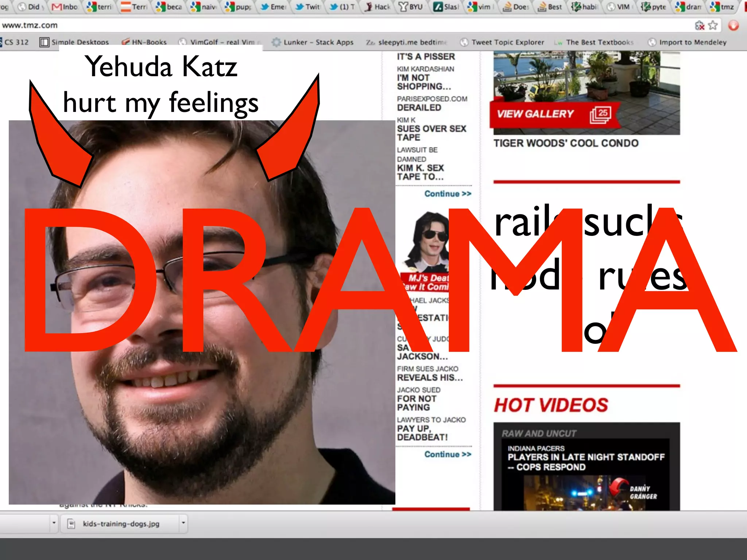Click Continue under Jackson stories
Viewport: 747px width, 560px height.
pos(448,454)
